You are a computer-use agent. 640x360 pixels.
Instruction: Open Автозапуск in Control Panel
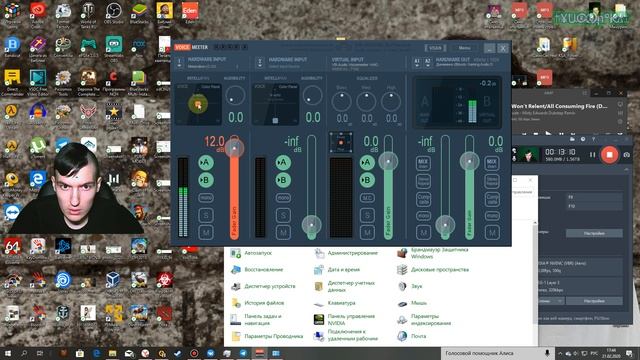(251, 253)
